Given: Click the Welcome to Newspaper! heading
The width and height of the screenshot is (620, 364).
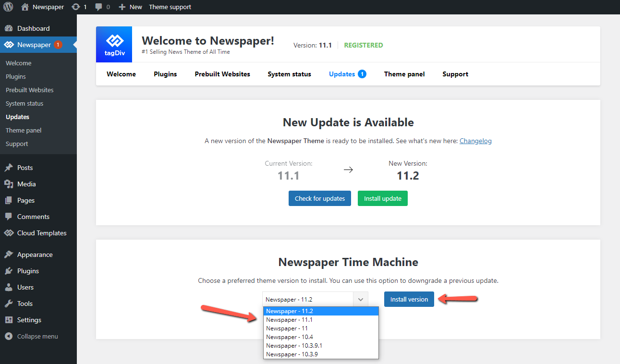Looking at the screenshot, I should click(x=208, y=40).
